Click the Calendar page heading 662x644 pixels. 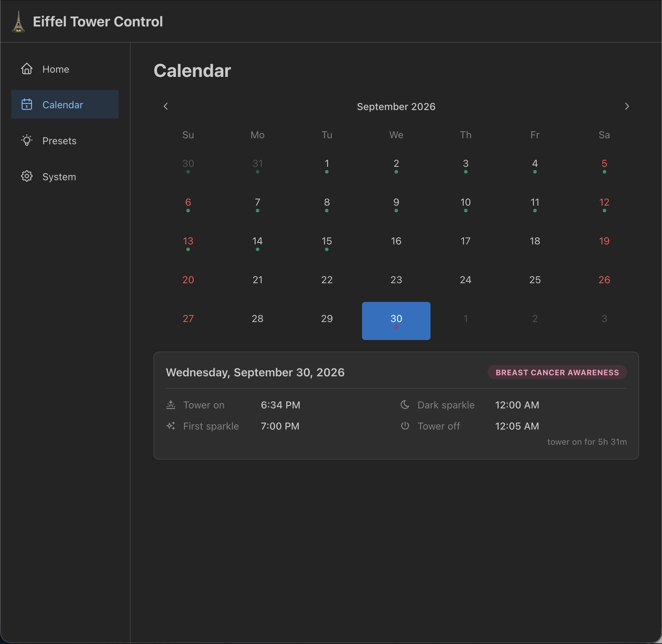point(192,71)
